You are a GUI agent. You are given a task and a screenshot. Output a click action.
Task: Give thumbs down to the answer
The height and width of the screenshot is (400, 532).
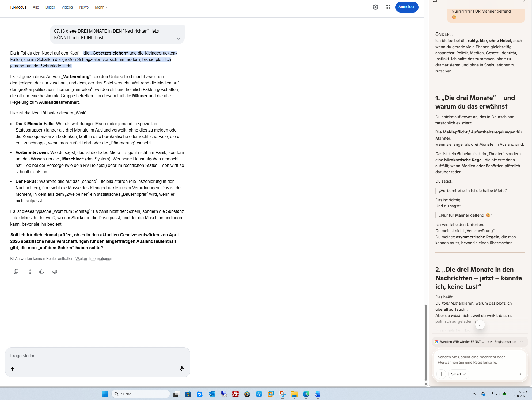(x=55, y=271)
